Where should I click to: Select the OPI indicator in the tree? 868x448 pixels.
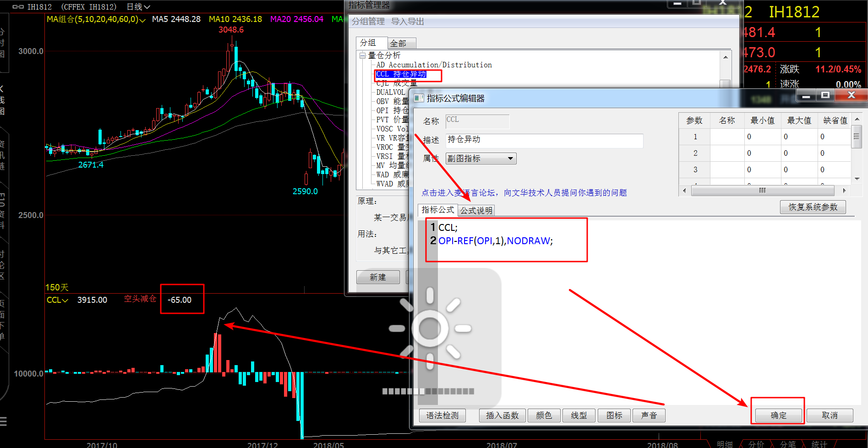392,110
